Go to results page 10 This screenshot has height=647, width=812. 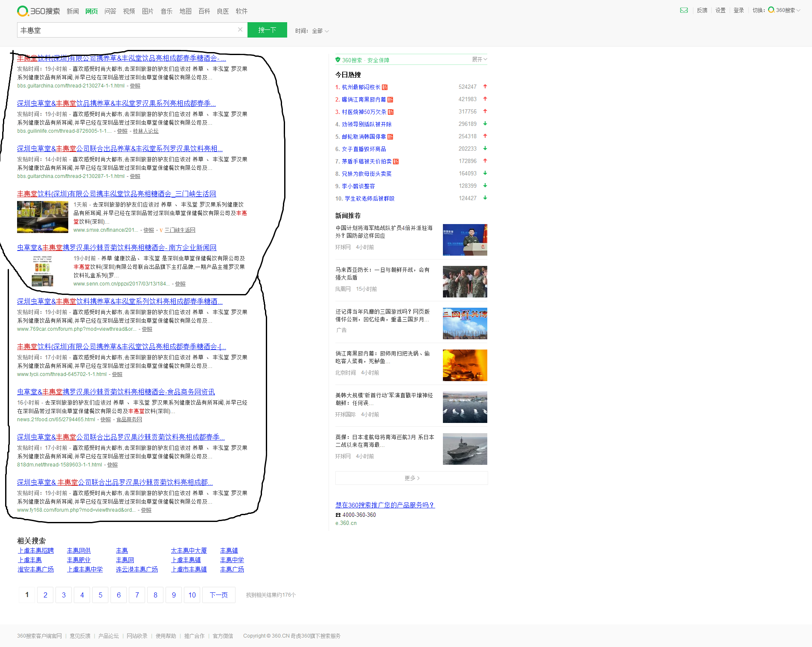(x=192, y=595)
